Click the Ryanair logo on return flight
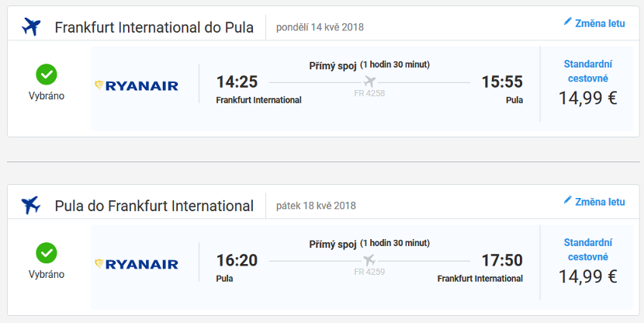This screenshot has height=323, width=644. click(x=137, y=264)
